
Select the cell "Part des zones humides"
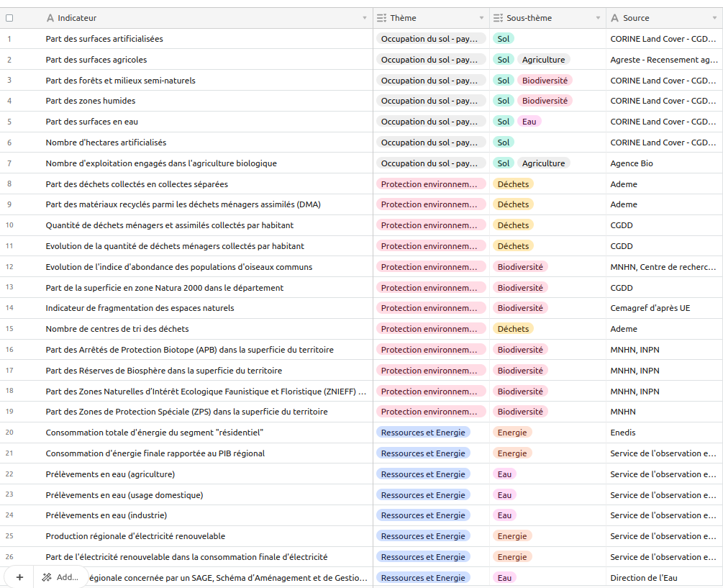click(x=91, y=101)
